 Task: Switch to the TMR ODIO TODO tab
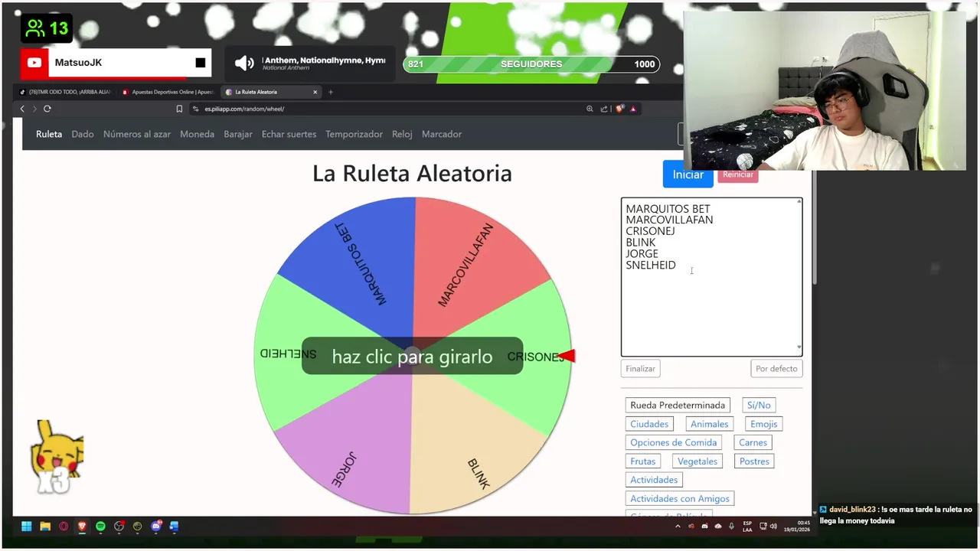click(66, 92)
